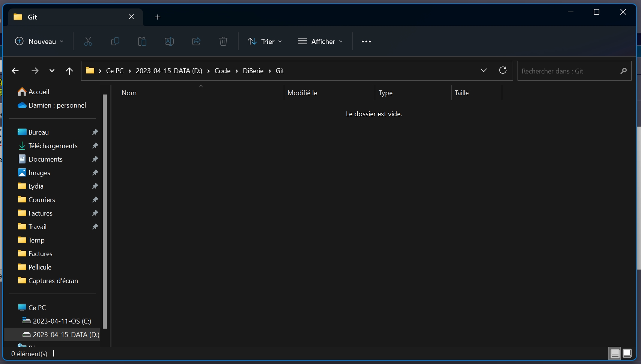Refresh the current folder view
The width and height of the screenshot is (641, 364).
503,70
